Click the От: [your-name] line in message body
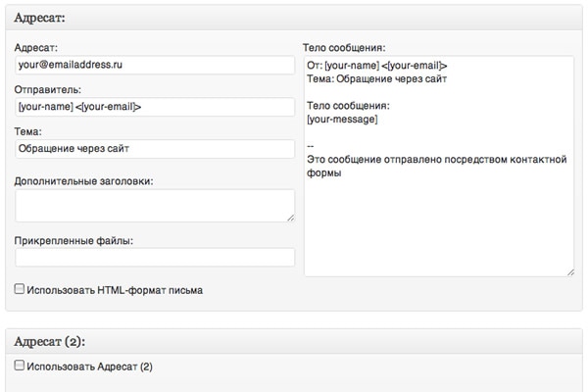 pyautogui.click(x=377, y=66)
